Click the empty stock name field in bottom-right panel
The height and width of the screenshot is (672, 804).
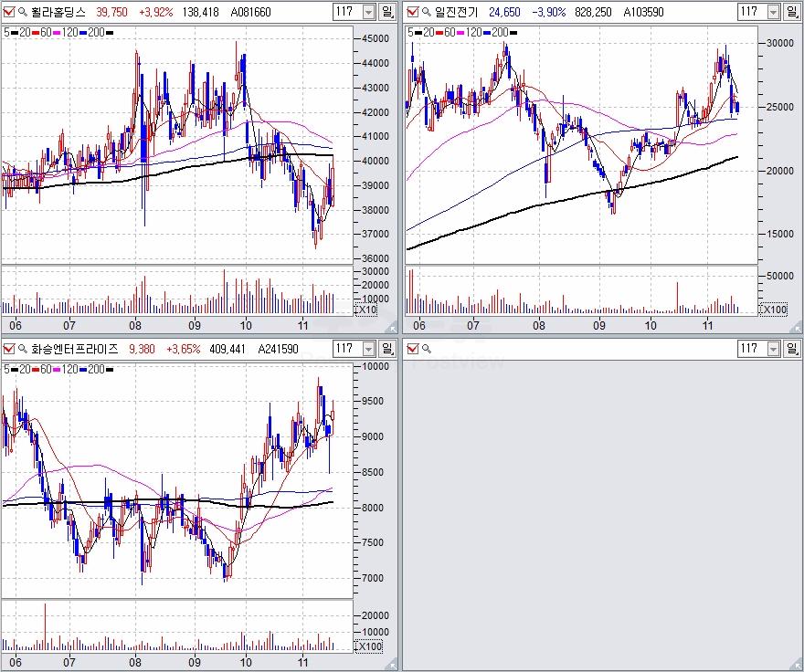coord(548,349)
